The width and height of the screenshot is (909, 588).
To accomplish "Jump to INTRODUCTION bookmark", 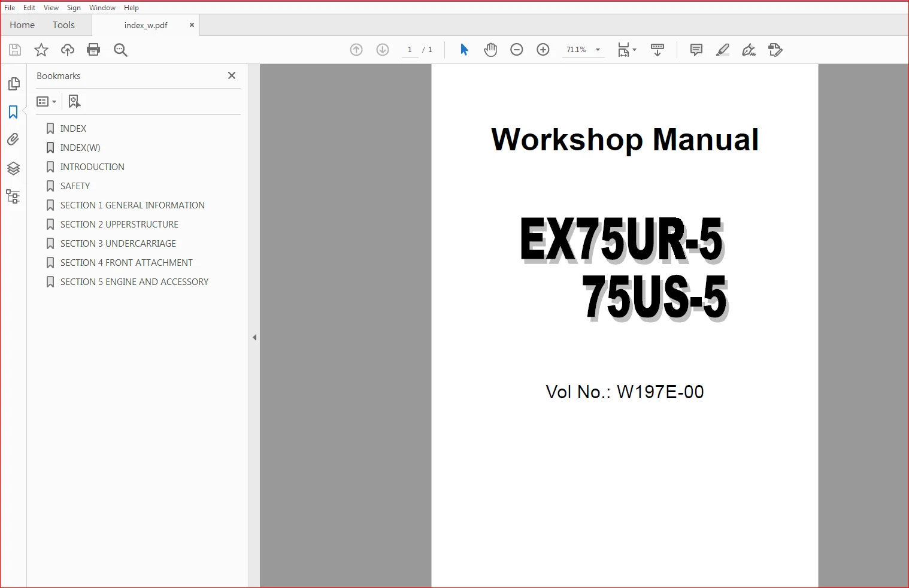I will click(92, 167).
